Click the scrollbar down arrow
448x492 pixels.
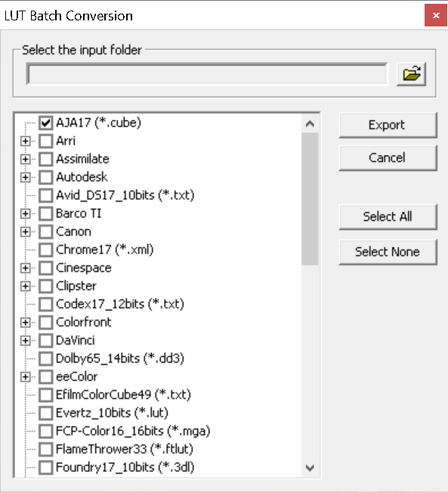[310, 468]
